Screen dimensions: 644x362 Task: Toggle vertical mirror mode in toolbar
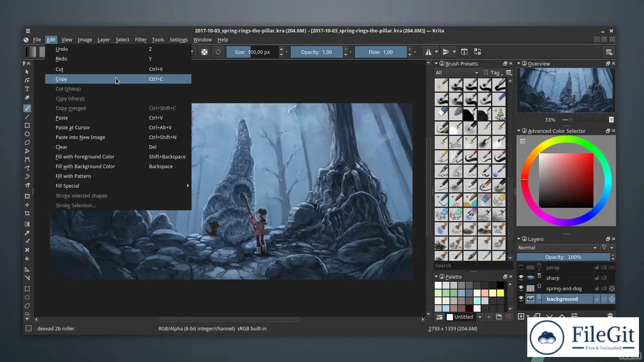(x=446, y=52)
